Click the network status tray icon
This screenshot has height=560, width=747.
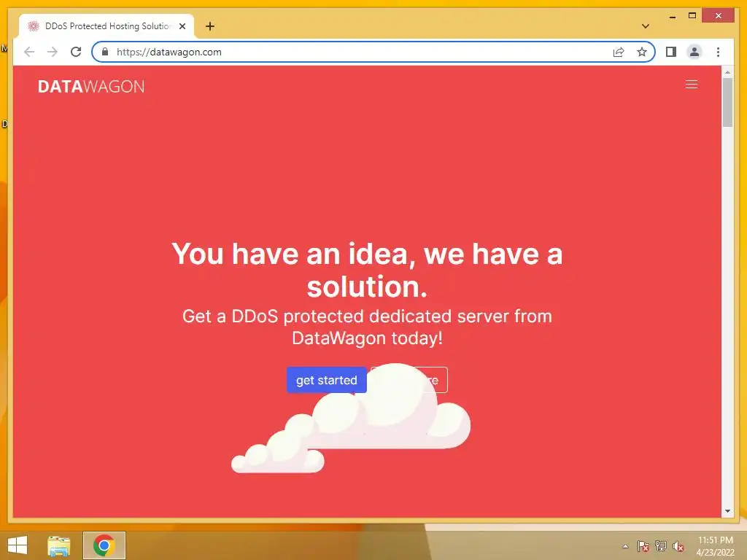661,545
